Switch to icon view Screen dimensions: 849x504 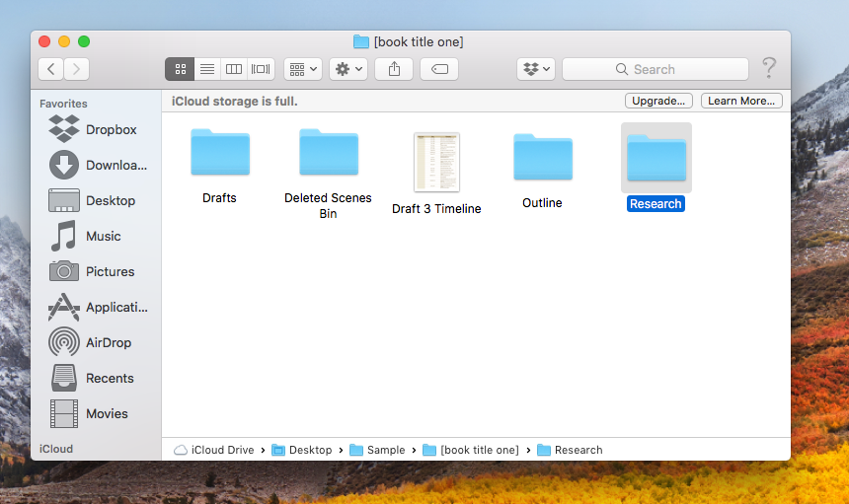[180, 69]
